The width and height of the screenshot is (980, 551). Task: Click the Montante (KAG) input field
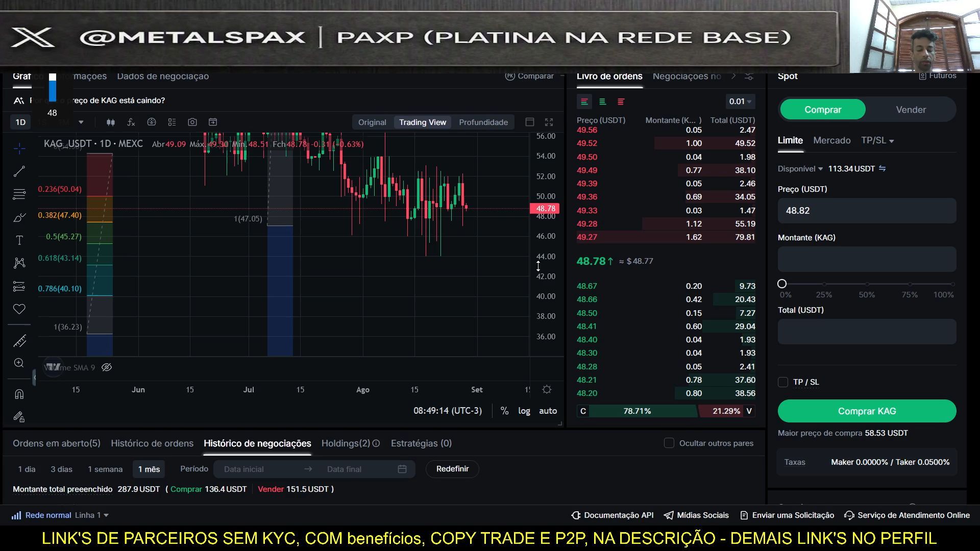[x=867, y=259]
